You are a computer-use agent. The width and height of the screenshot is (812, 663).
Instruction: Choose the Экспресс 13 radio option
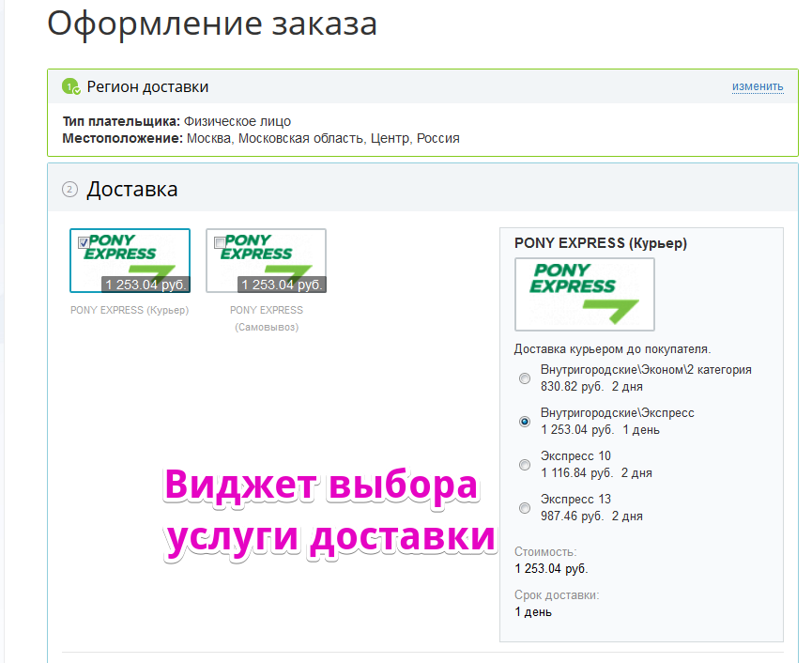(x=525, y=508)
